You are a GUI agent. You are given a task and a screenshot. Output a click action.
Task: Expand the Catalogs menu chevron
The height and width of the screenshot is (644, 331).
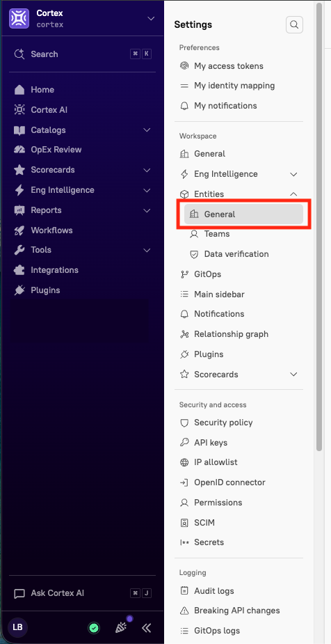[147, 130]
